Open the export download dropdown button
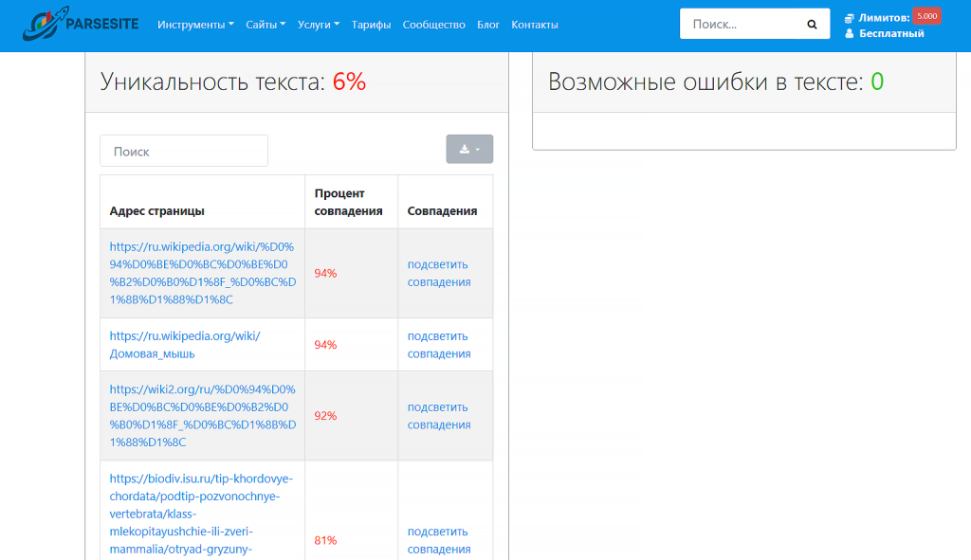Image resolution: width=971 pixels, height=560 pixels. coord(469,149)
